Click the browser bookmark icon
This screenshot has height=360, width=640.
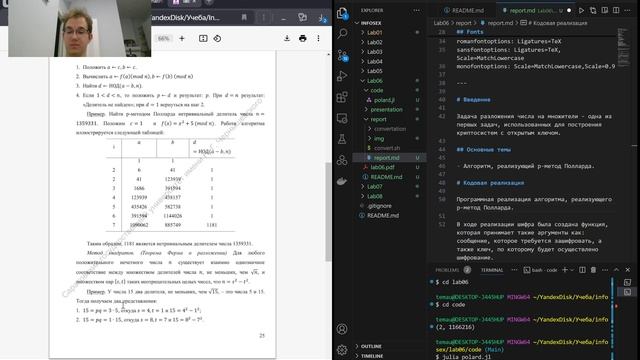244,18
